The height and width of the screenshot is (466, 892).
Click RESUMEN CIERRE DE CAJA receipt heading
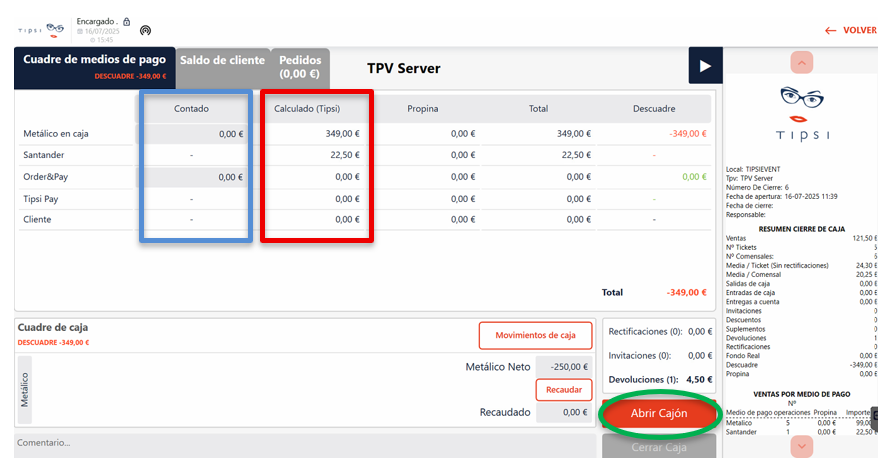802,229
